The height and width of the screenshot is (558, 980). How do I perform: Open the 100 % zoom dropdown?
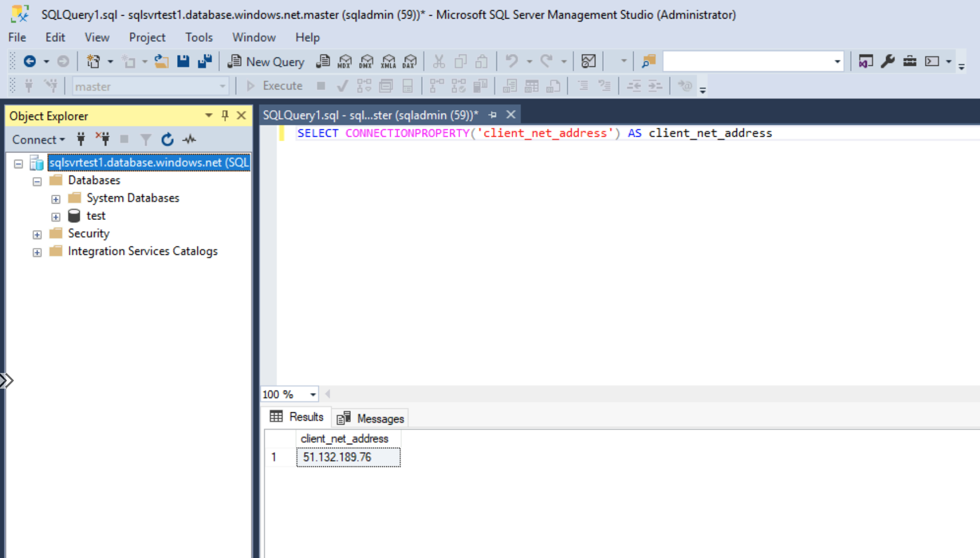pyautogui.click(x=313, y=394)
